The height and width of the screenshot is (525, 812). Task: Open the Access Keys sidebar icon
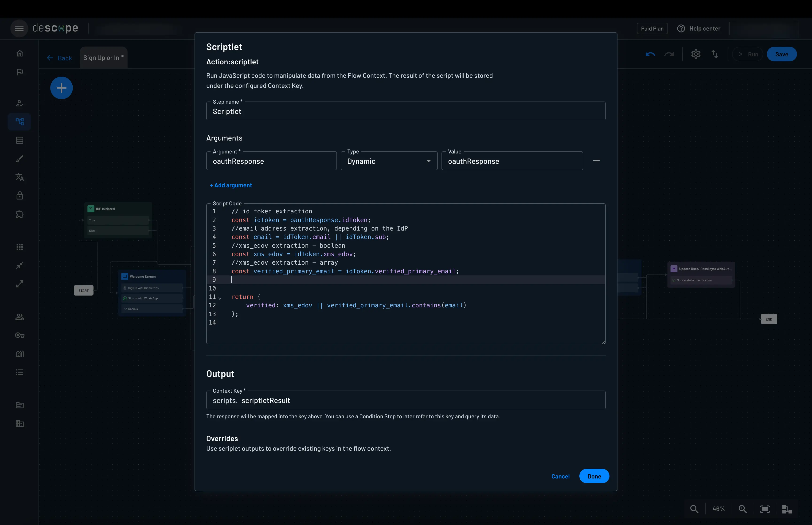[20, 335]
